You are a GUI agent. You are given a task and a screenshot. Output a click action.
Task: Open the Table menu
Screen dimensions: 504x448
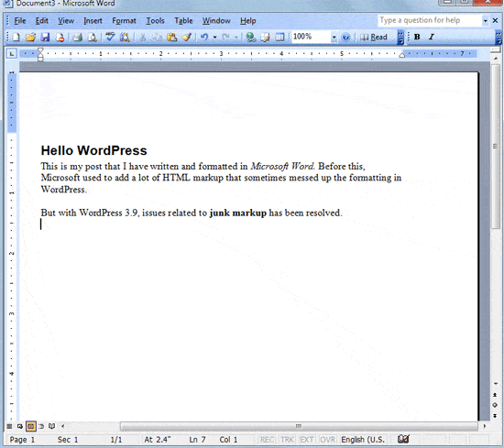click(183, 21)
